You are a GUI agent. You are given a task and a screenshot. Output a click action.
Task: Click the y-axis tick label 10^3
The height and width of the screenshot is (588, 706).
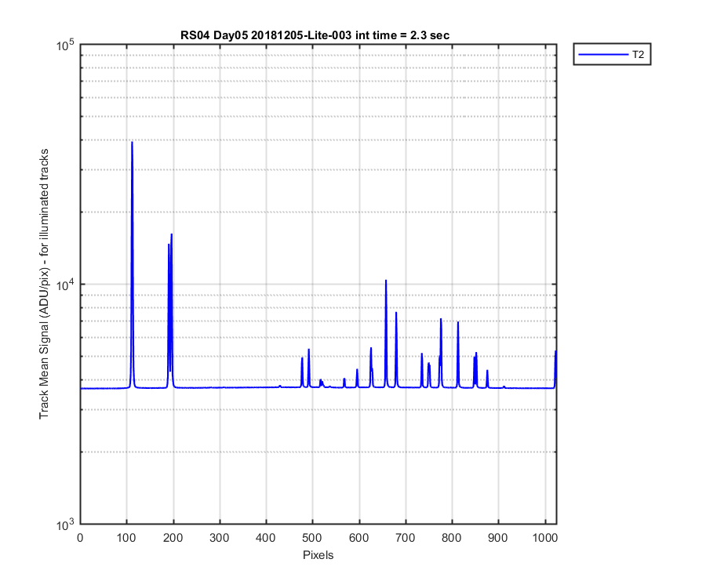[x=65, y=524]
